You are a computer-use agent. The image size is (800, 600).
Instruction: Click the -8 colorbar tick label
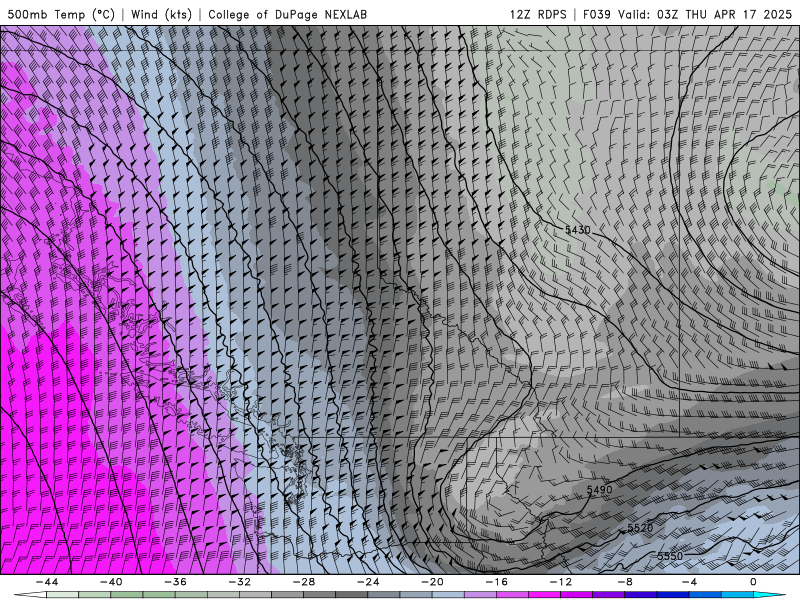point(626,582)
